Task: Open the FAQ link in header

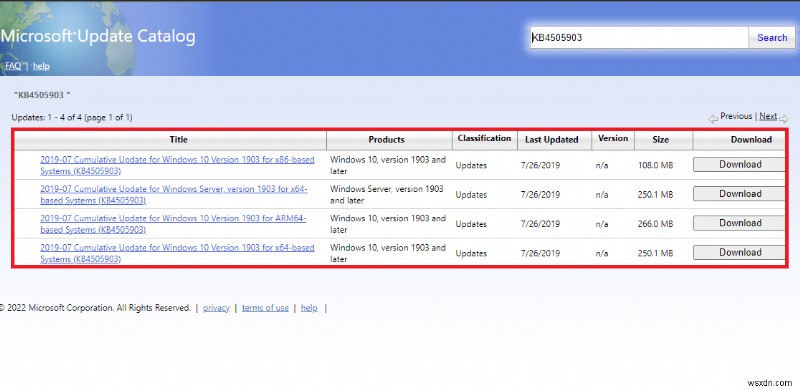Action: tap(13, 66)
